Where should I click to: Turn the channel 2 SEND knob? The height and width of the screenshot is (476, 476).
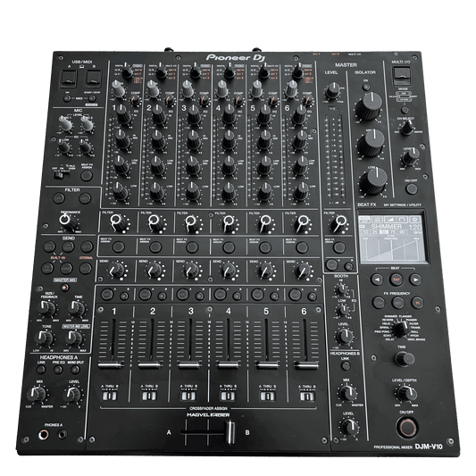154,270
